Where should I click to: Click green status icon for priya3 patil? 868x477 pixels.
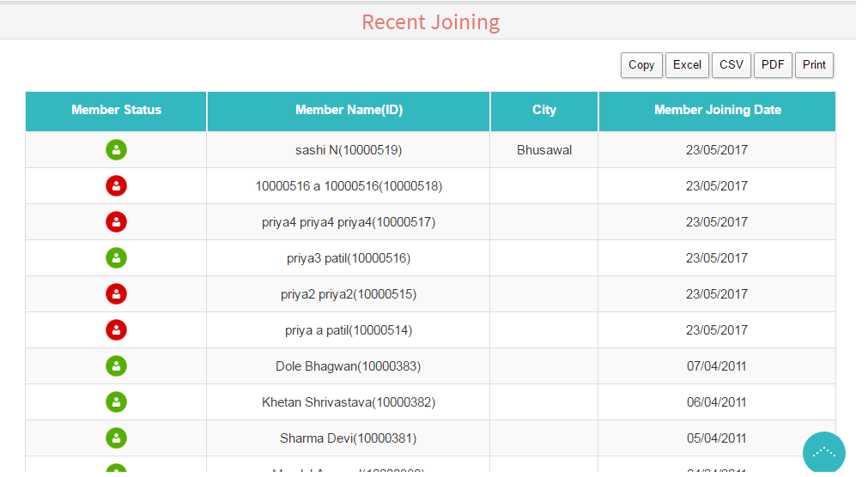(x=117, y=258)
